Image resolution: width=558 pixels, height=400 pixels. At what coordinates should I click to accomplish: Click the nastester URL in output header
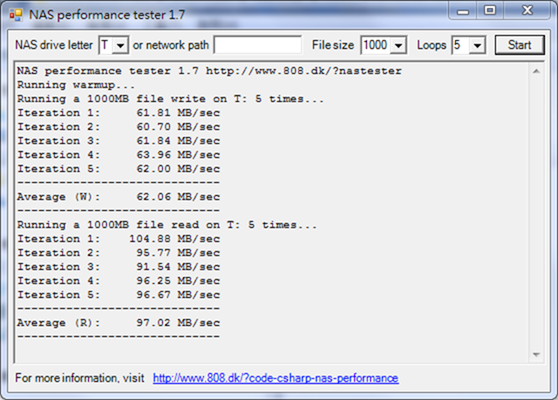304,71
